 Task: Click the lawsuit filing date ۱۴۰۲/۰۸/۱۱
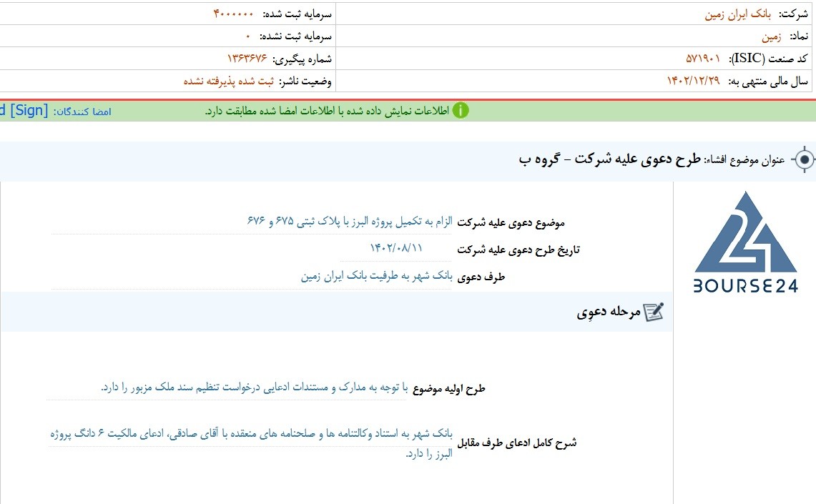(396, 248)
